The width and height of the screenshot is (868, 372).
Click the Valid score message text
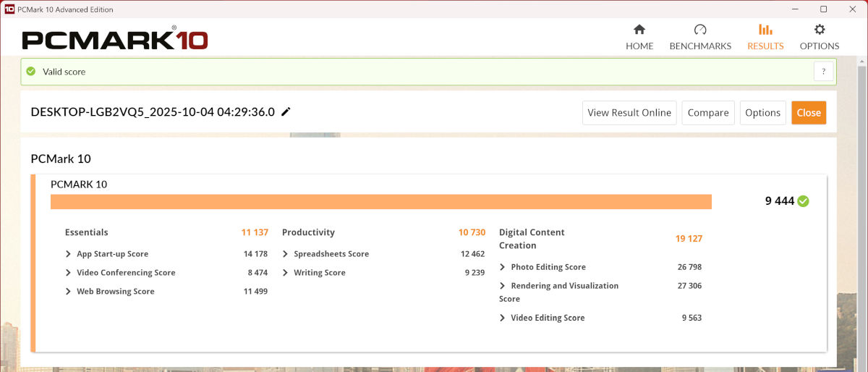click(x=64, y=72)
